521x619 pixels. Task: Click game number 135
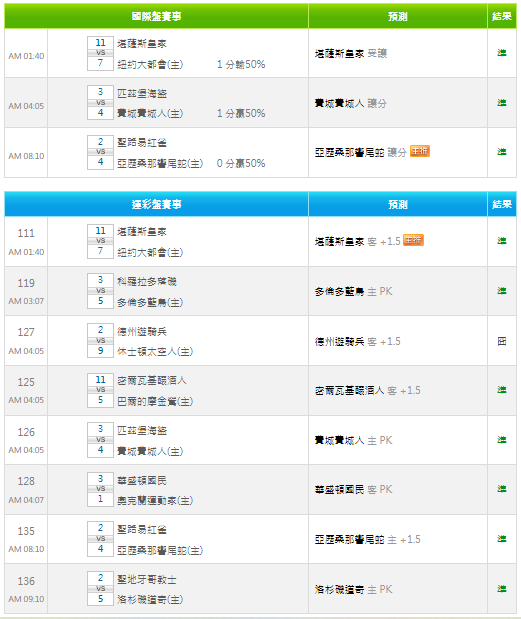click(x=26, y=531)
